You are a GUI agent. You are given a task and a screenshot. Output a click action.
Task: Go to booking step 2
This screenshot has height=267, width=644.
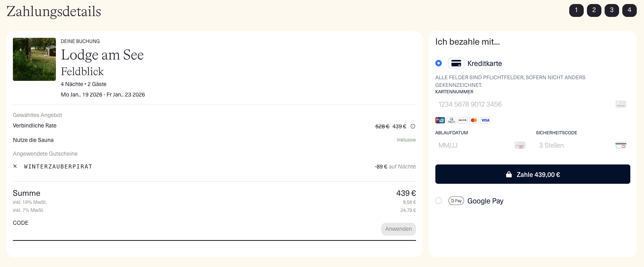594,10
